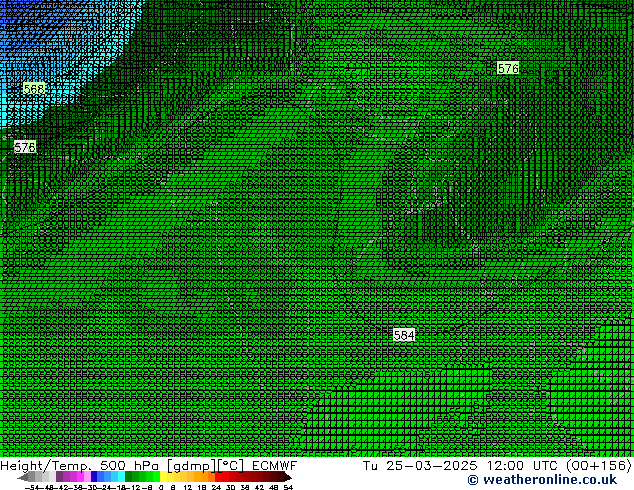Click the 576 label just below the 568 label
The image size is (634, 490).
coord(25,147)
